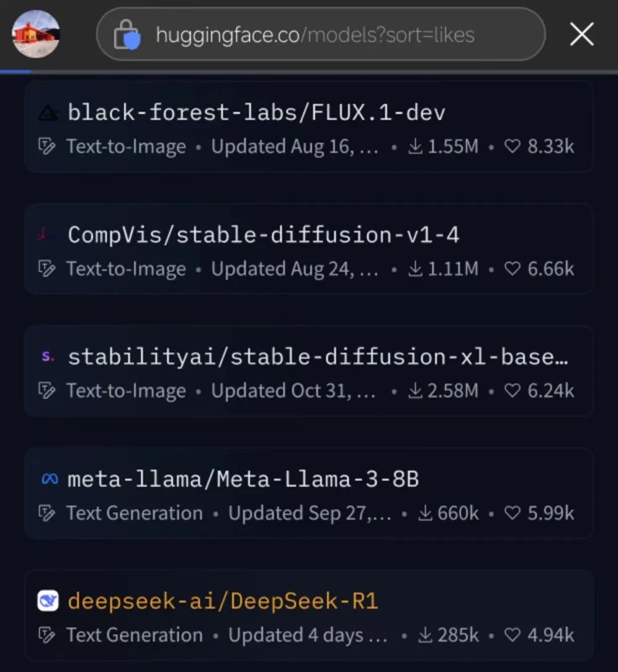Click the Meta infinity logo icon
Viewport: 618px width, 672px height.
(x=49, y=479)
